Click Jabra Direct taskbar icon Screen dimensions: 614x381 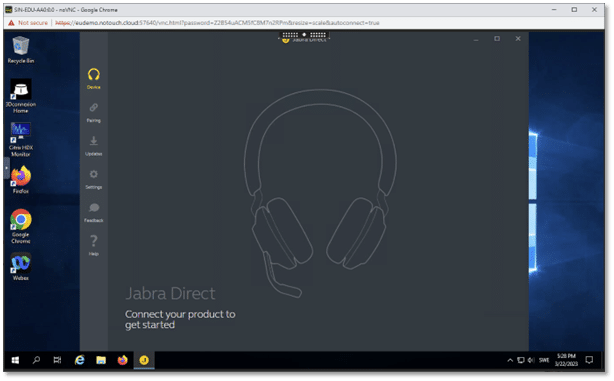[x=144, y=361]
